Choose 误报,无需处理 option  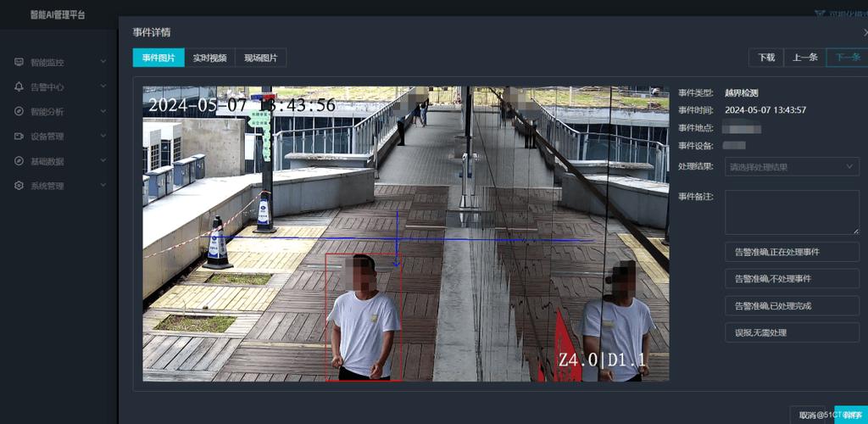click(793, 332)
